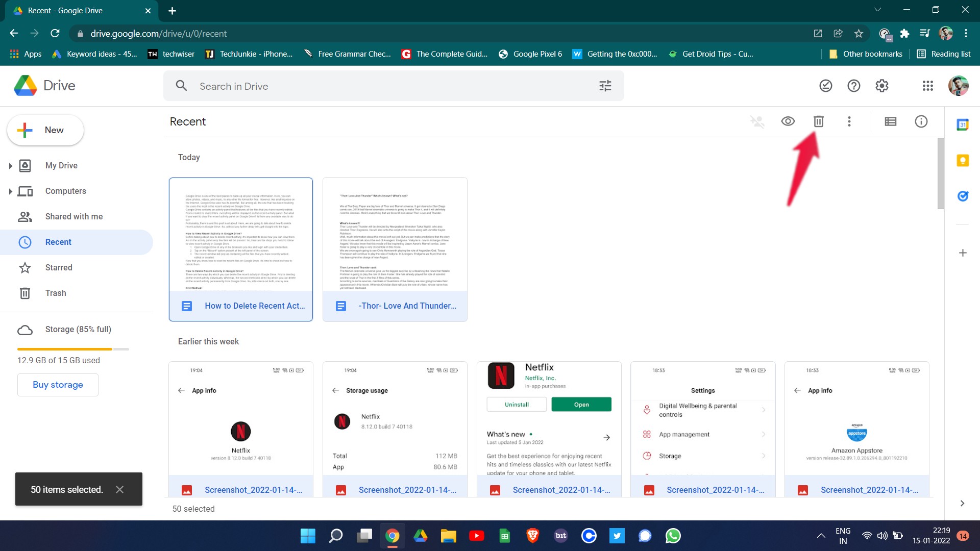Click the info panel icon in toolbar
980x551 pixels.
point(922,121)
